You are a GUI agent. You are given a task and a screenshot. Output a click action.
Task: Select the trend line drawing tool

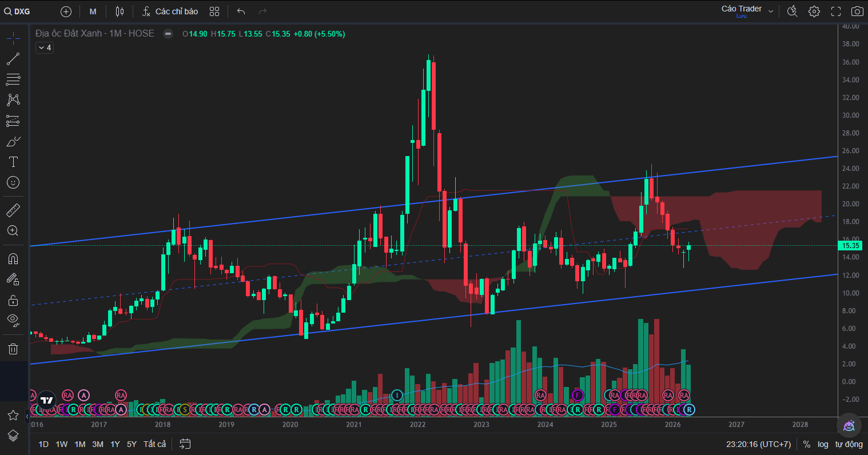click(13, 59)
